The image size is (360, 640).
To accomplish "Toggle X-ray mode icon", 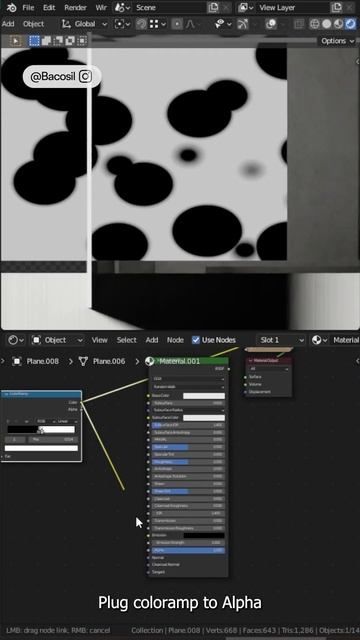I will point(300,24).
